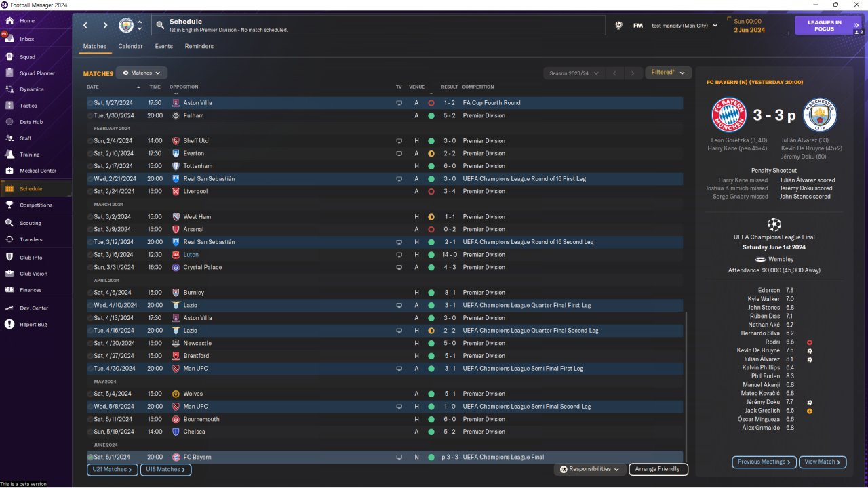Expand the Filtered dropdown

pos(668,73)
